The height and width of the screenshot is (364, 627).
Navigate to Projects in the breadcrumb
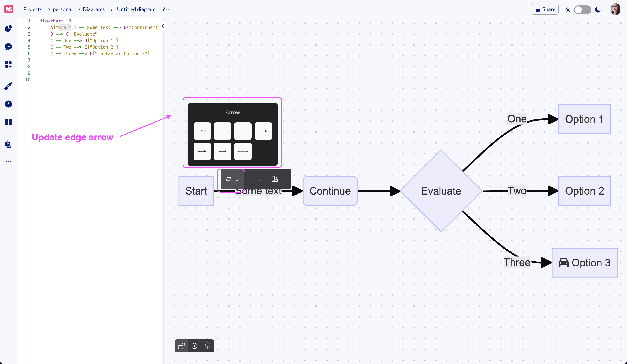click(33, 9)
